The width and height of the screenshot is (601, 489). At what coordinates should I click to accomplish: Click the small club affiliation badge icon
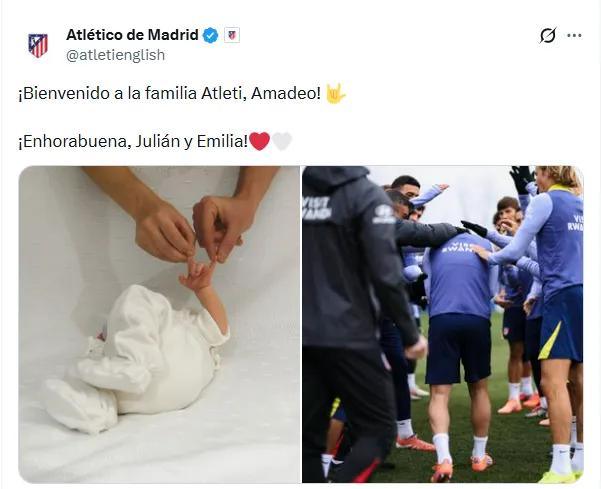[x=232, y=35]
